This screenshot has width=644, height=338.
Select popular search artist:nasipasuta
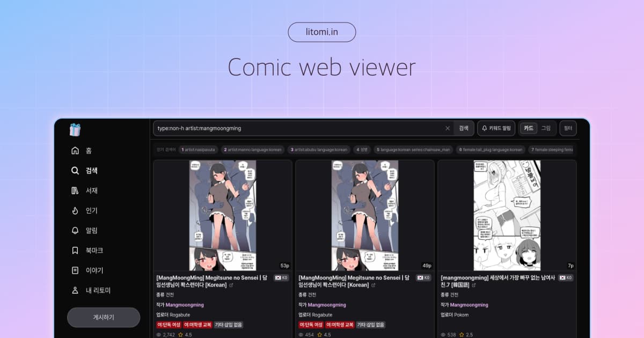pyautogui.click(x=198, y=150)
